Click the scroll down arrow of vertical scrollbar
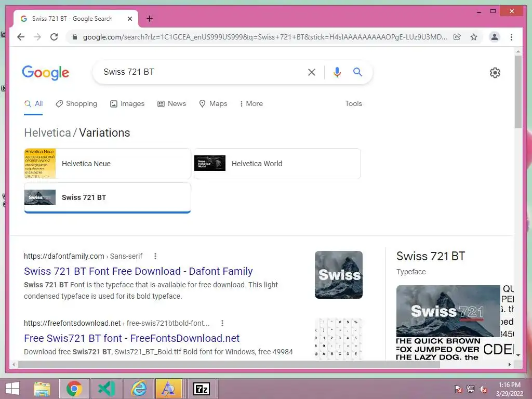The width and height of the screenshot is (532, 399). (518, 355)
